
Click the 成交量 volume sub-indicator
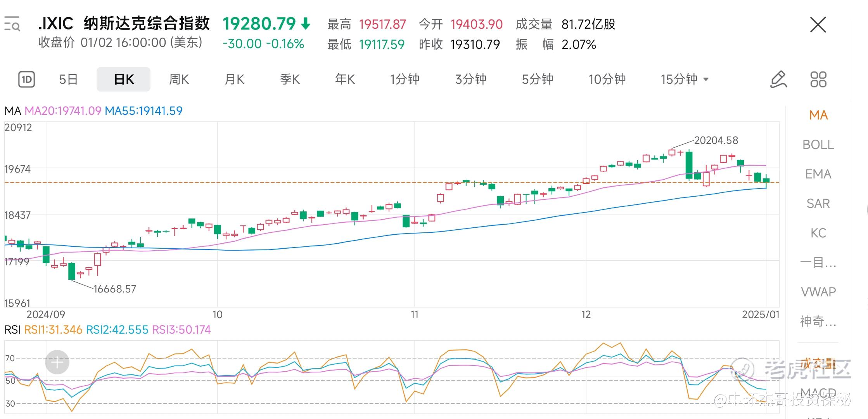(x=818, y=364)
